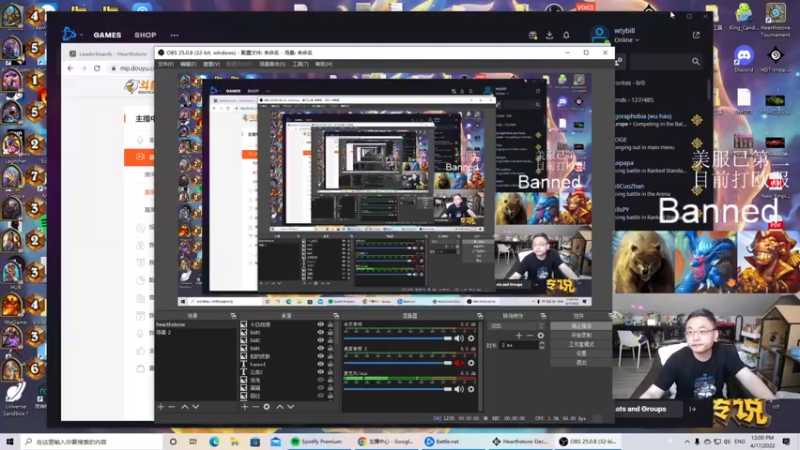The image size is (800, 450).
Task: Remove selected source with minus button
Action: (255, 407)
